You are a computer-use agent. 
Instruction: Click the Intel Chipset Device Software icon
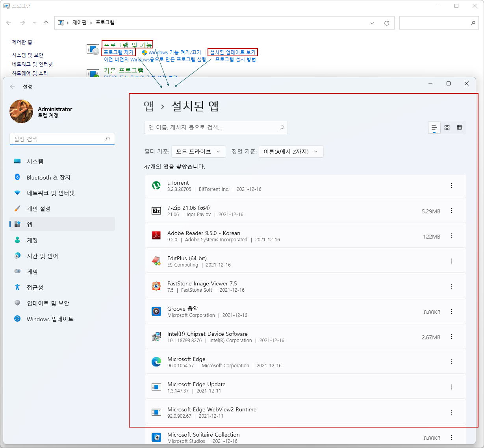[x=156, y=337]
